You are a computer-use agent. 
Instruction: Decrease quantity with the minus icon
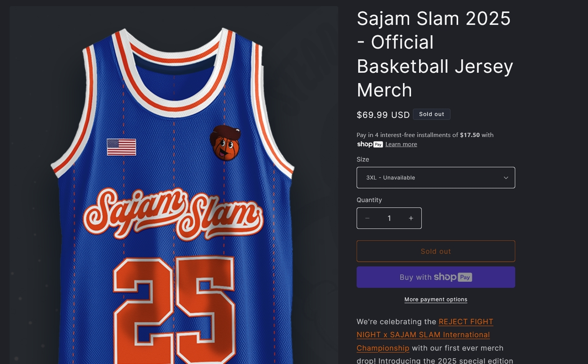[367, 218]
